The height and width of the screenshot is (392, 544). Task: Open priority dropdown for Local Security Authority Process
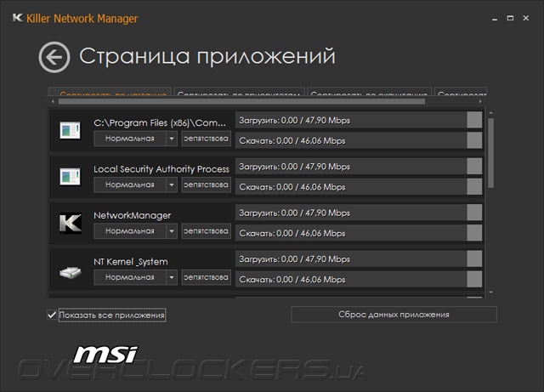click(x=172, y=185)
